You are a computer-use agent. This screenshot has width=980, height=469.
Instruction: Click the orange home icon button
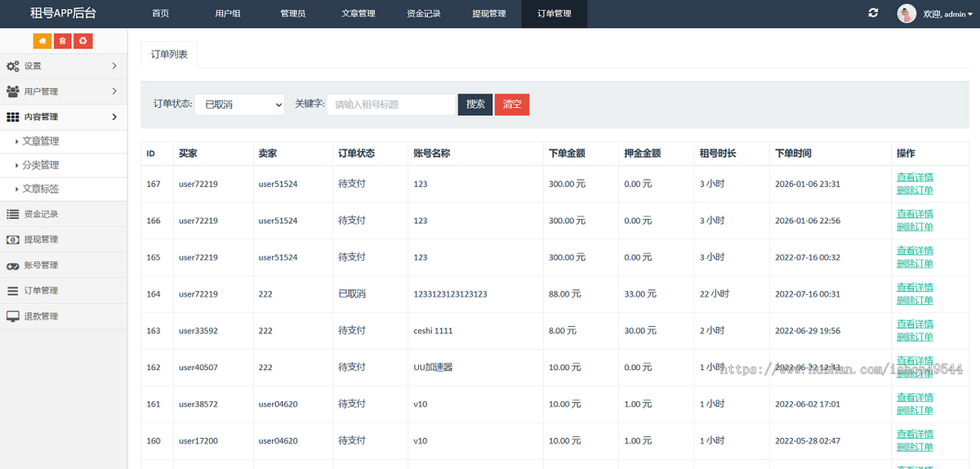42,41
